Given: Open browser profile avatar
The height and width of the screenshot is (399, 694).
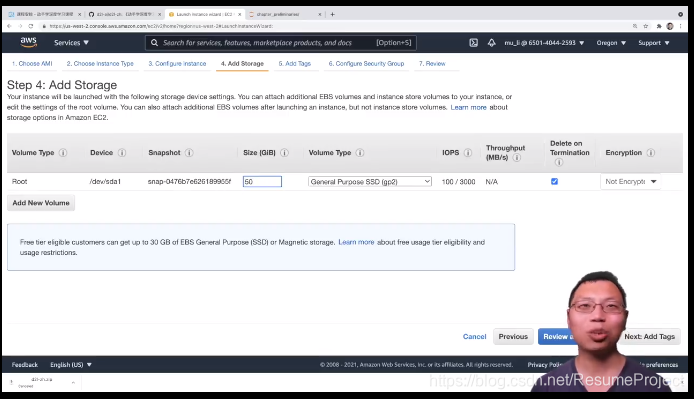Looking at the screenshot, I should click(670, 26).
